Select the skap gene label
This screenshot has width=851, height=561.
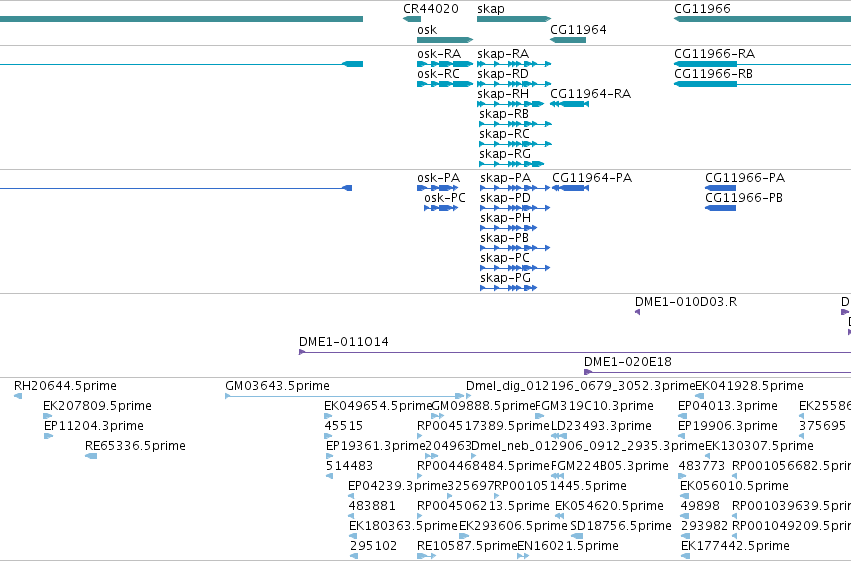(x=491, y=9)
